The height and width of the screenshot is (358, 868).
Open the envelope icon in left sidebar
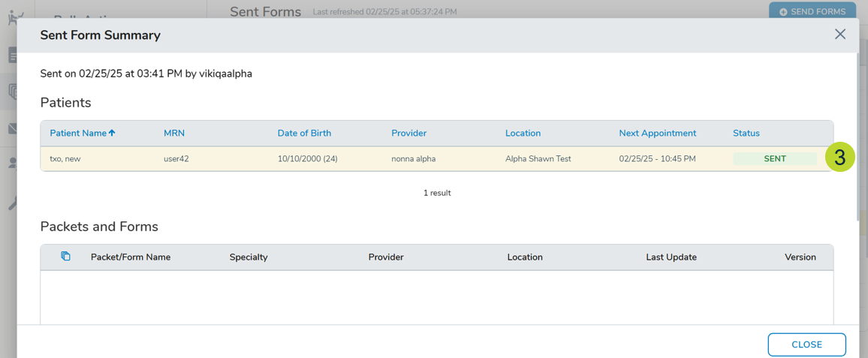pyautogui.click(x=13, y=129)
